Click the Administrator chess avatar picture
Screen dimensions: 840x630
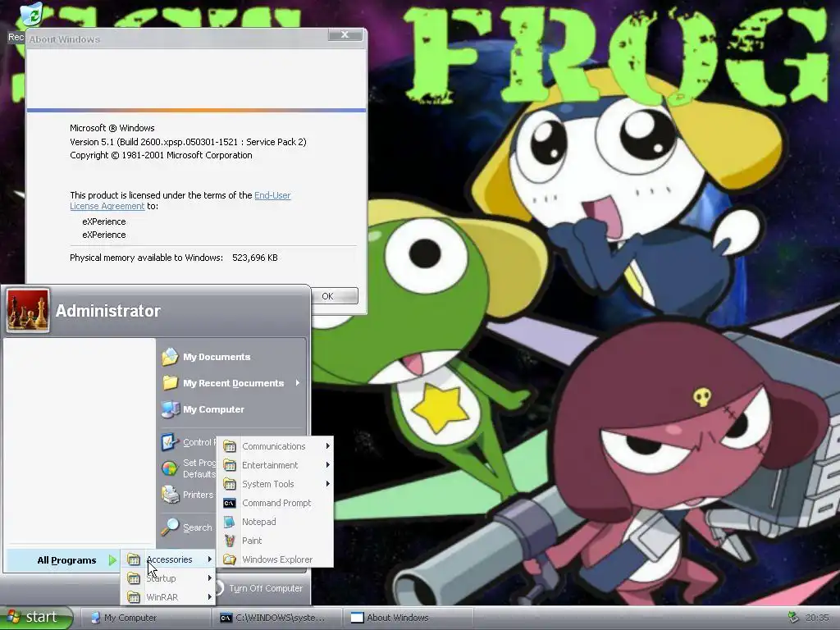(x=28, y=311)
